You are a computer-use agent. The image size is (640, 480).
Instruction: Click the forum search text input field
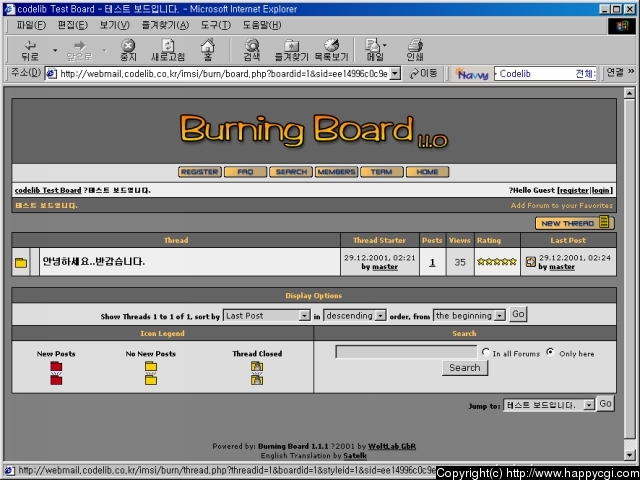pos(406,352)
